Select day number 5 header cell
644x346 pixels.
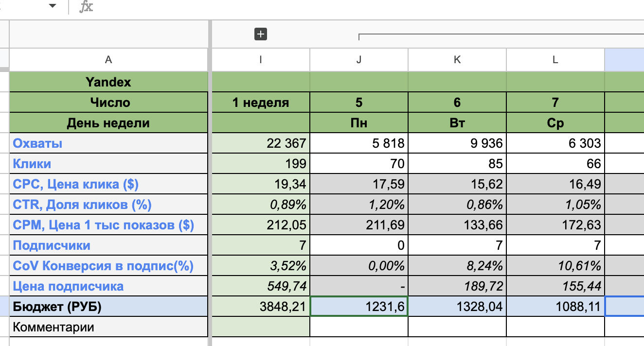click(x=359, y=103)
